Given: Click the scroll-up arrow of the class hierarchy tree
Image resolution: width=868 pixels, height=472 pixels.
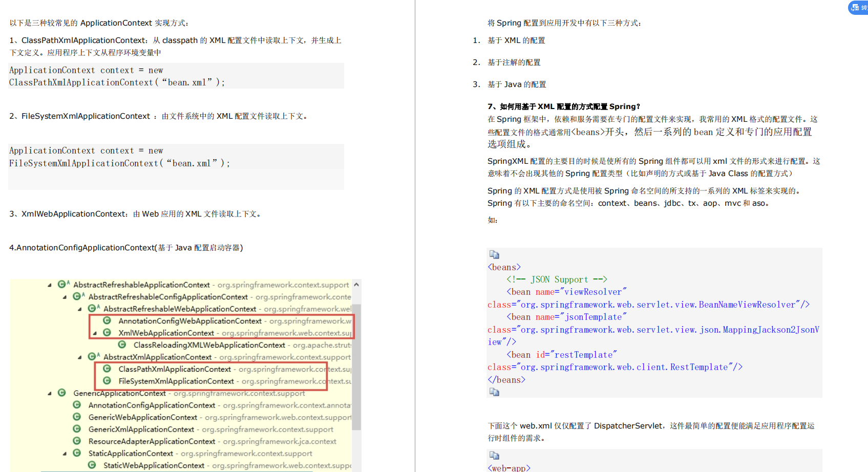Looking at the screenshot, I should [x=356, y=285].
